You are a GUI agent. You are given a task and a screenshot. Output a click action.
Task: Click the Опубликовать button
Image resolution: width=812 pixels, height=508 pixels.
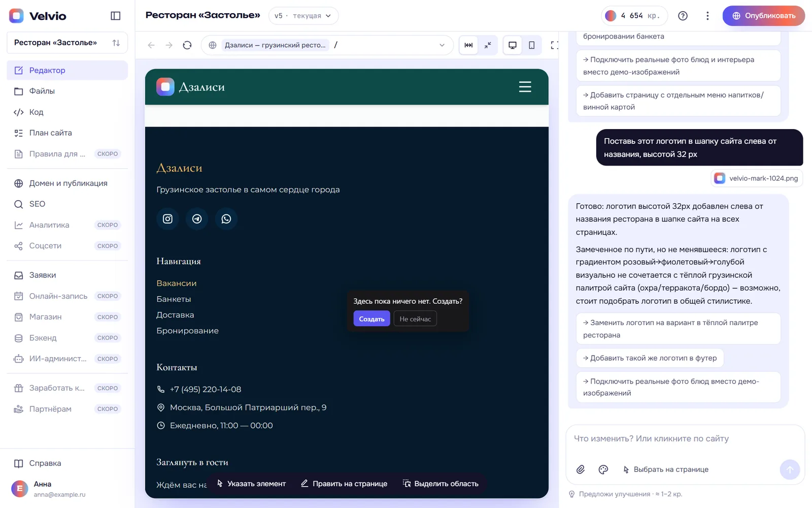pos(764,16)
